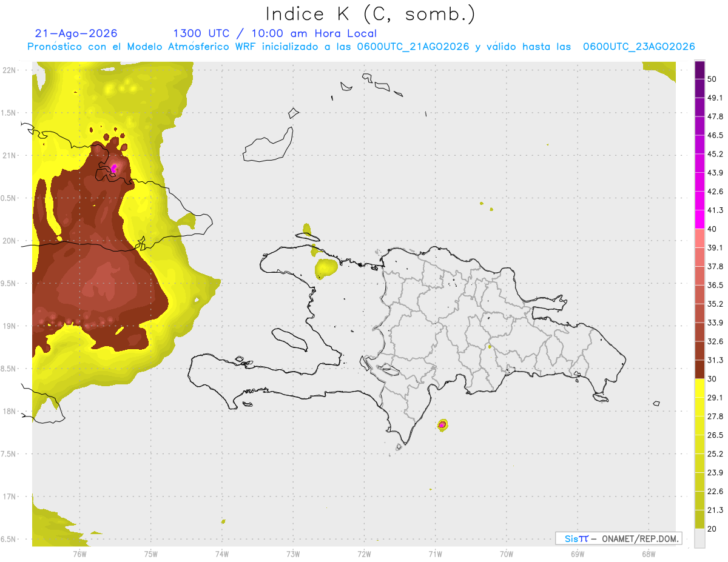This screenshot has height=562, width=728.
Task: Click the '36.5' color scale value
Action: pyautogui.click(x=716, y=285)
